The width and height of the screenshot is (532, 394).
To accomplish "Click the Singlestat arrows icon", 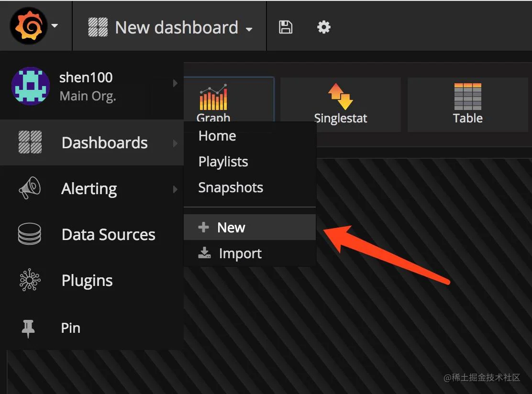I will (x=341, y=96).
